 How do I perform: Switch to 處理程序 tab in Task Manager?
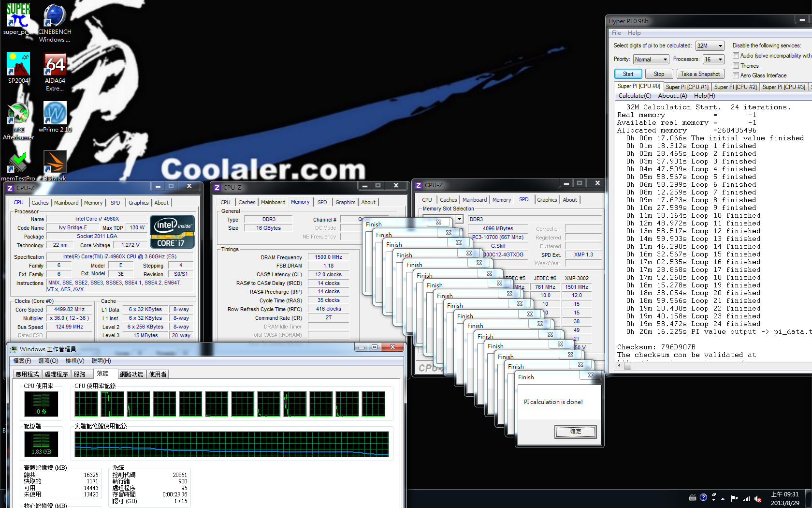[56, 374]
